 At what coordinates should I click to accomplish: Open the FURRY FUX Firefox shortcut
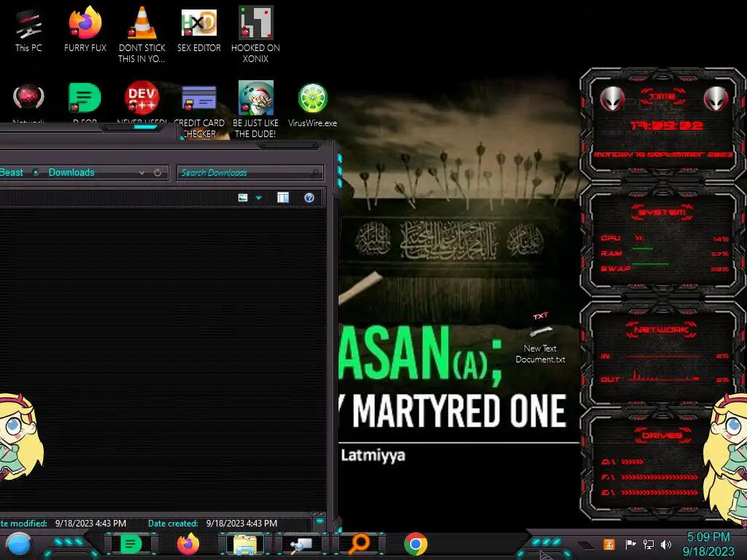click(x=85, y=29)
